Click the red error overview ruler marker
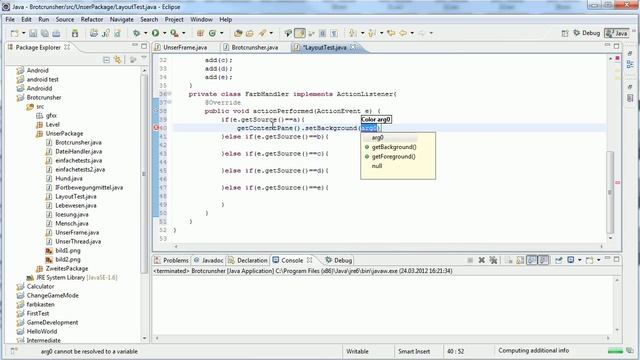The image size is (640, 360). click(x=618, y=182)
